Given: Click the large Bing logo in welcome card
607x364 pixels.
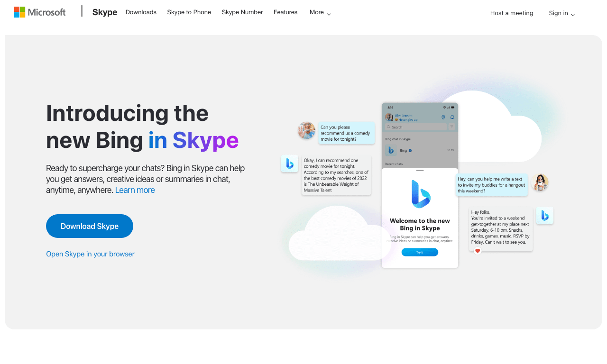Looking at the screenshot, I should pyautogui.click(x=421, y=194).
